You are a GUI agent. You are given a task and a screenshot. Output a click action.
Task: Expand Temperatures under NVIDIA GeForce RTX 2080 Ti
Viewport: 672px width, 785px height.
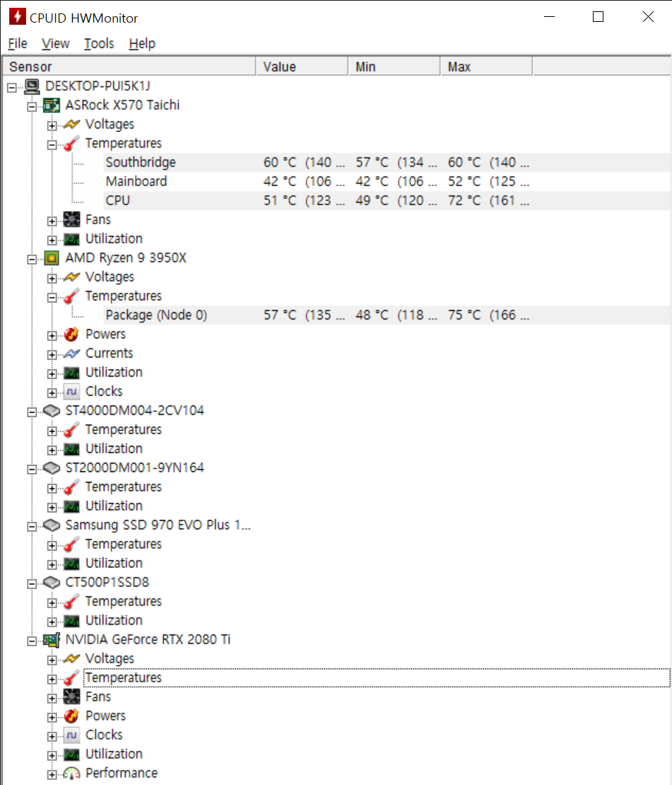[x=52, y=679]
